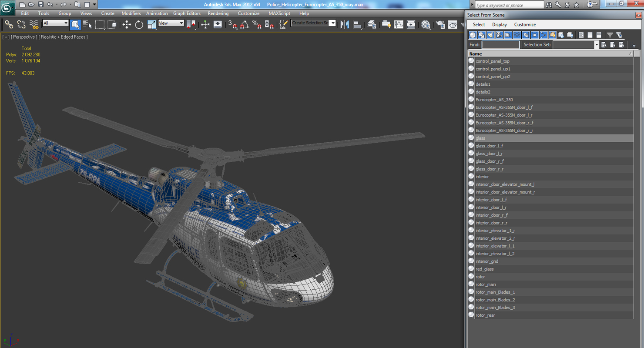Toggle the Percent Snap button
The image size is (644, 348).
point(257,24)
